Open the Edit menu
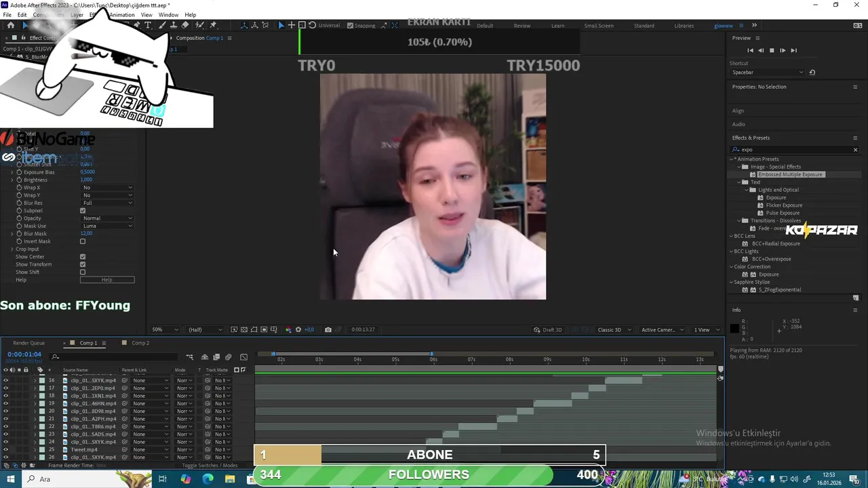868x488 pixels. (22, 15)
